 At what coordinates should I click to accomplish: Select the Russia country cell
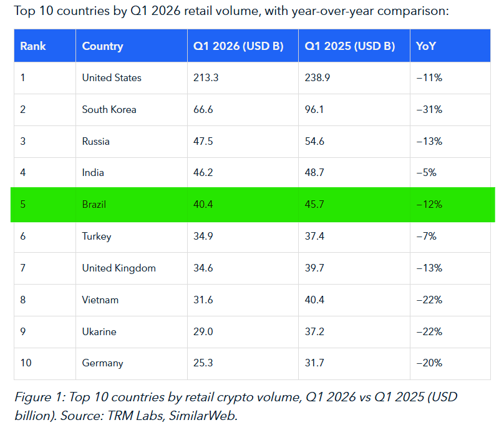(96, 142)
